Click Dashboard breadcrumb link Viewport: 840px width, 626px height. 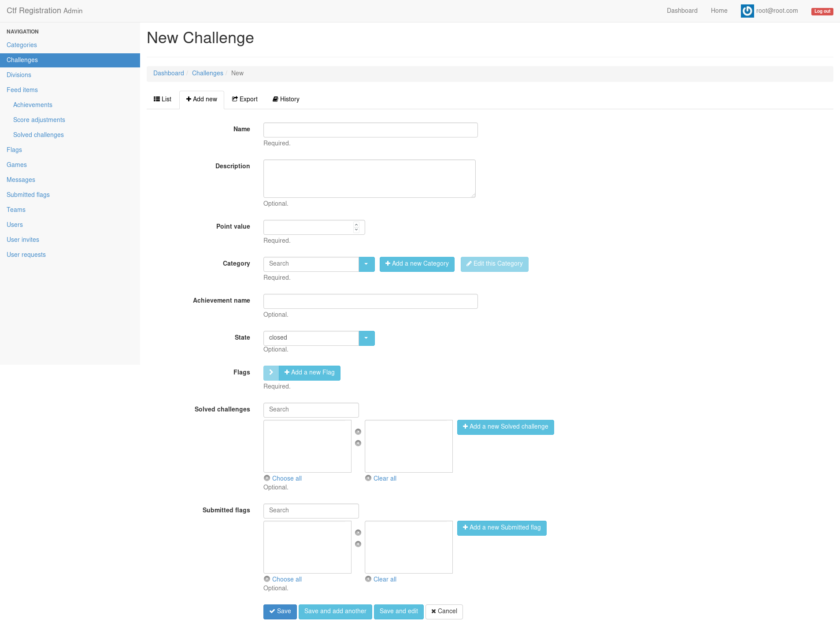click(169, 73)
